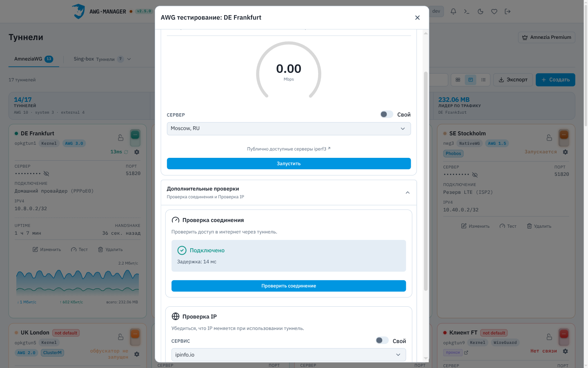Expand the Sing-box tunnels chevron
This screenshot has width=588, height=368.
point(129,59)
